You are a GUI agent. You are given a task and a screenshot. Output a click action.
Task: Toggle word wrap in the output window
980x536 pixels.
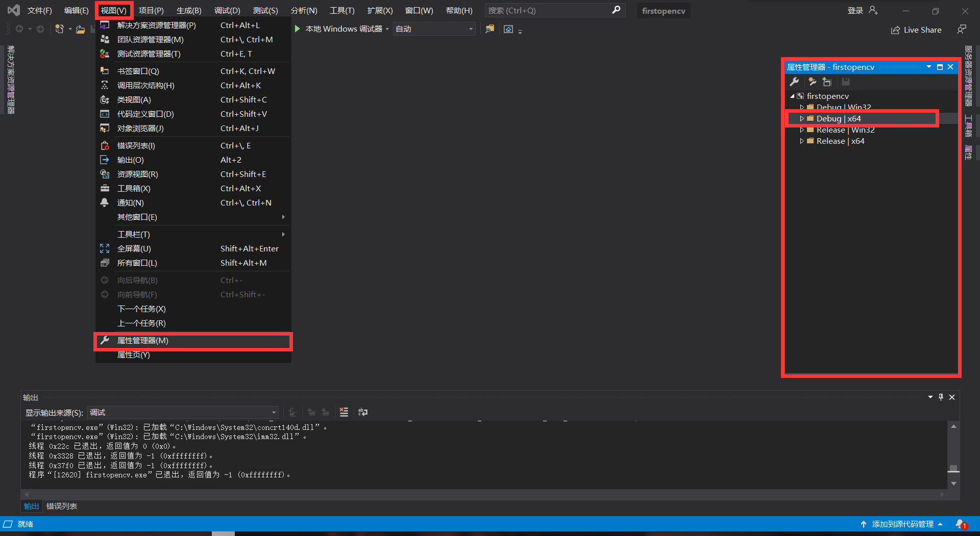pos(363,412)
